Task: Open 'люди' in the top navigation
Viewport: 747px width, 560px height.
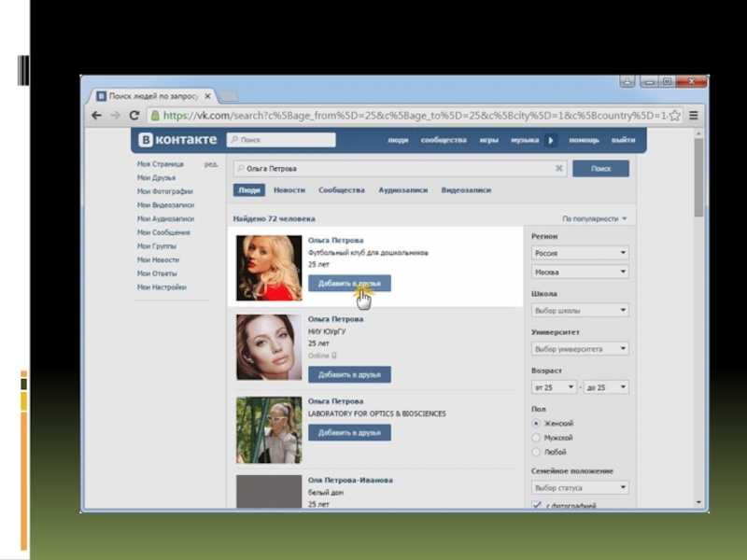Action: click(x=398, y=140)
